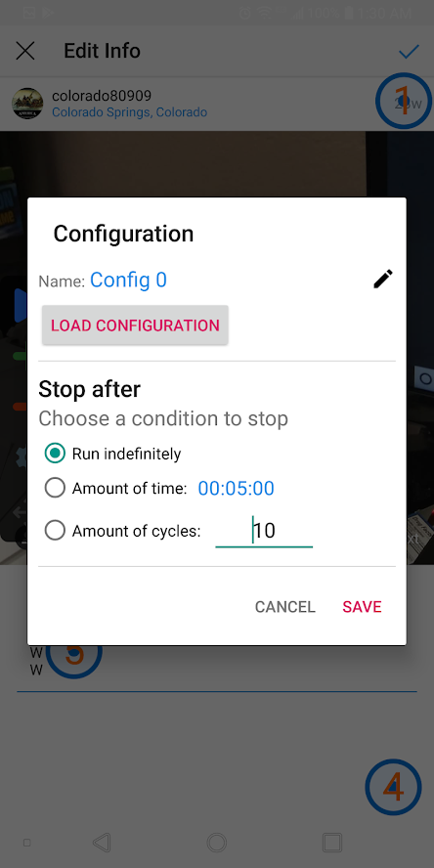Click the Load Configuration button

(x=135, y=325)
